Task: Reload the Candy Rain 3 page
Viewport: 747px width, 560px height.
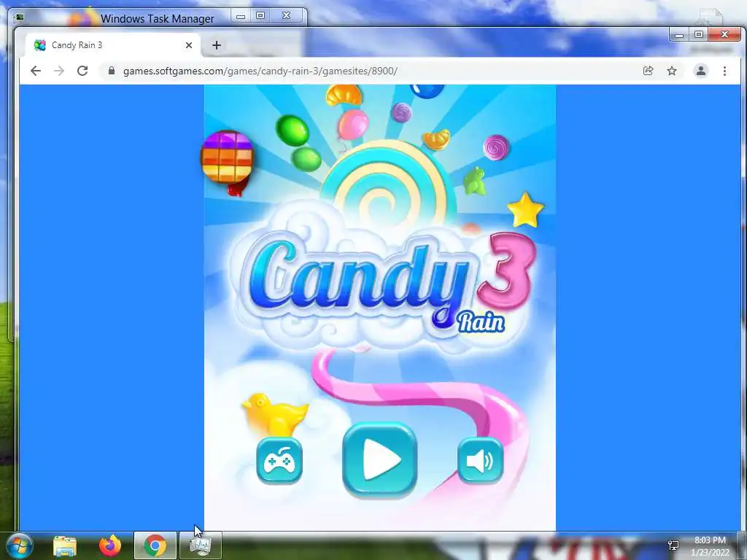Action: (x=82, y=71)
